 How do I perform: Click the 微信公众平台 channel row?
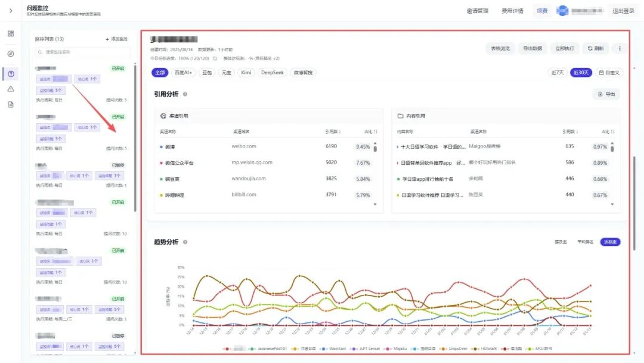coord(265,163)
